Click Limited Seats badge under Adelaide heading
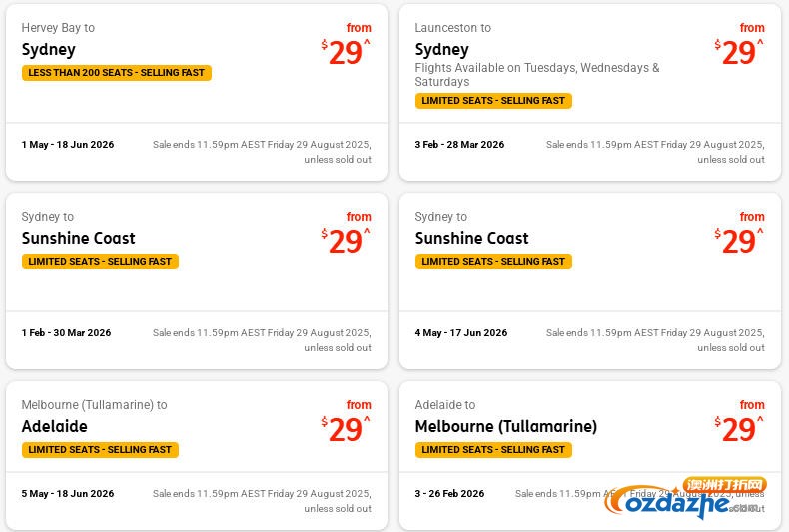Image resolution: width=789 pixels, height=532 pixels. (100, 450)
